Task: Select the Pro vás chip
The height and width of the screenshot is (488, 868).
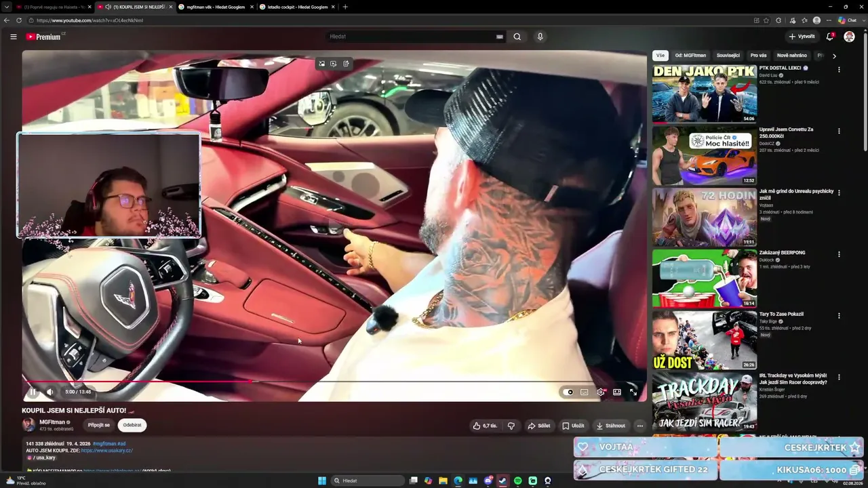Action: tap(759, 56)
